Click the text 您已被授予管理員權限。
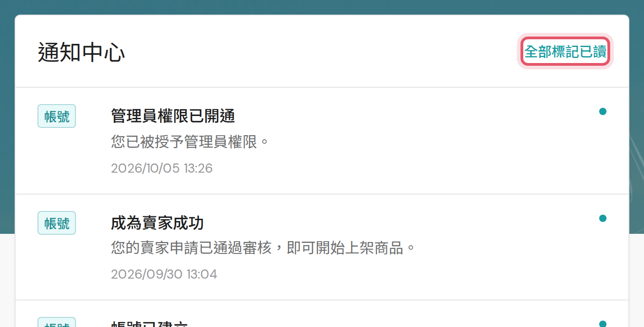 [191, 142]
